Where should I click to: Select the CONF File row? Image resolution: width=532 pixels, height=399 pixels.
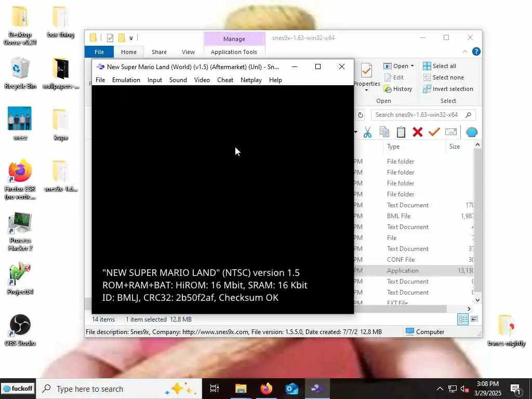click(x=413, y=260)
